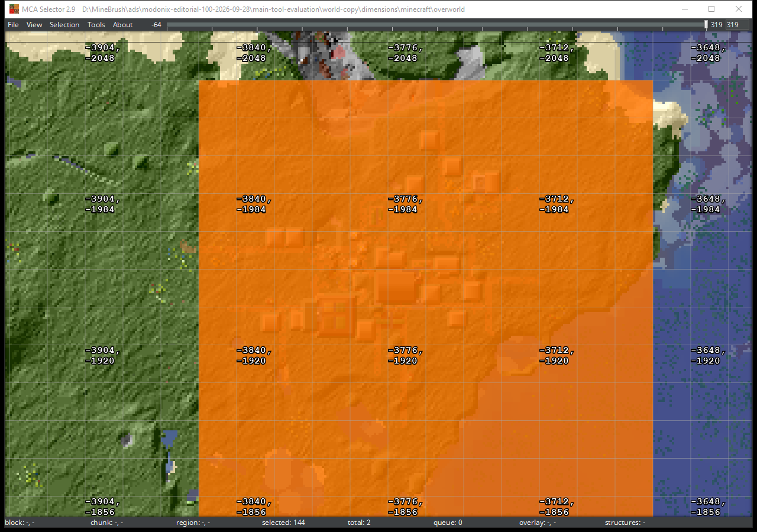
Task: Click the coordinate label -3776, -1856
Action: 405,507
